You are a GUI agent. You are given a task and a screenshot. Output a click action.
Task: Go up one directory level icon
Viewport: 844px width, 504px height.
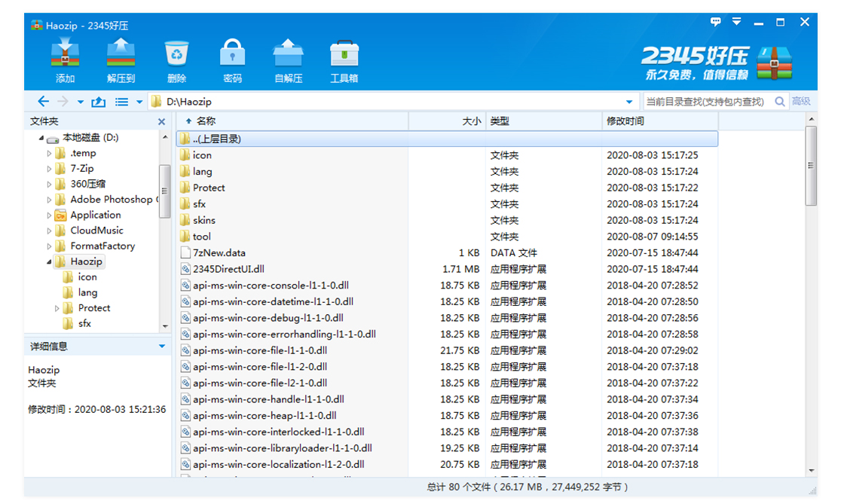click(x=99, y=101)
